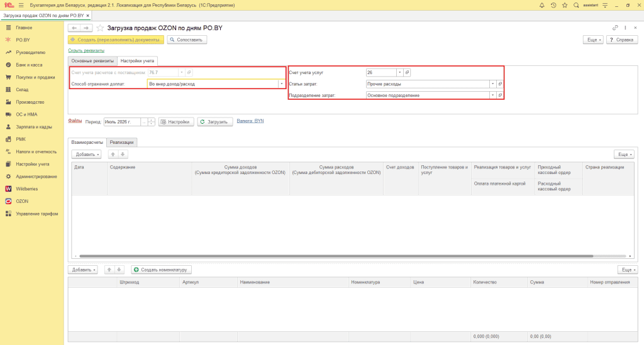Expand Способ отражения доплат dropdown
This screenshot has height=345, width=644.
(281, 84)
